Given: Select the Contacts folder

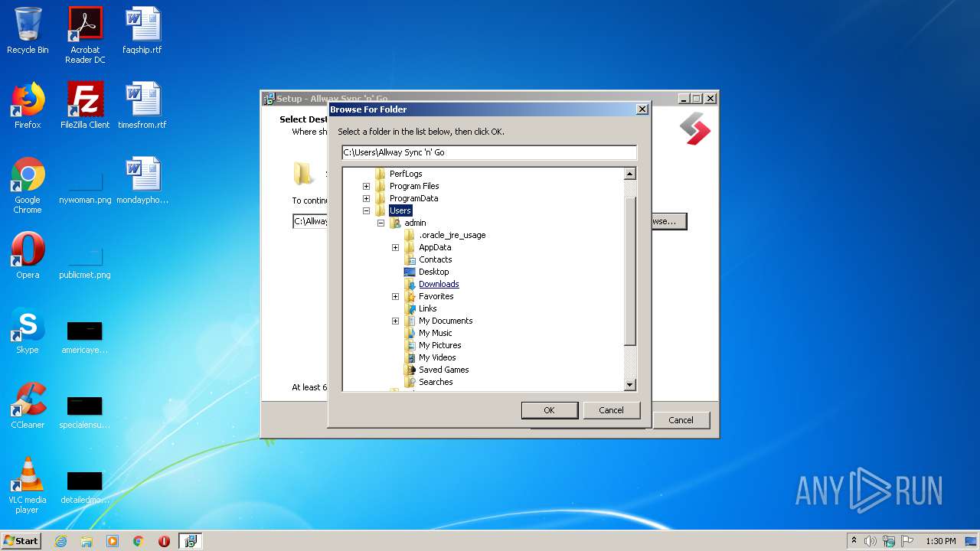Looking at the screenshot, I should click(x=435, y=259).
